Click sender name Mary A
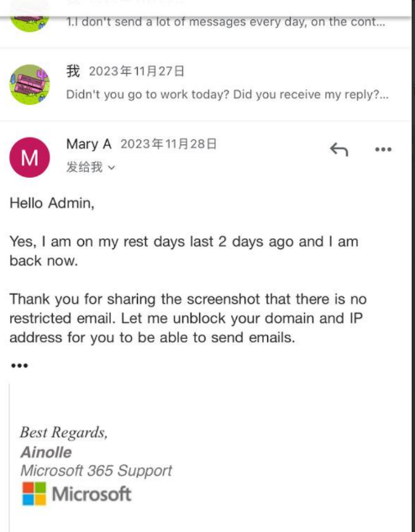Screen dimensions: 415x532 (89, 143)
